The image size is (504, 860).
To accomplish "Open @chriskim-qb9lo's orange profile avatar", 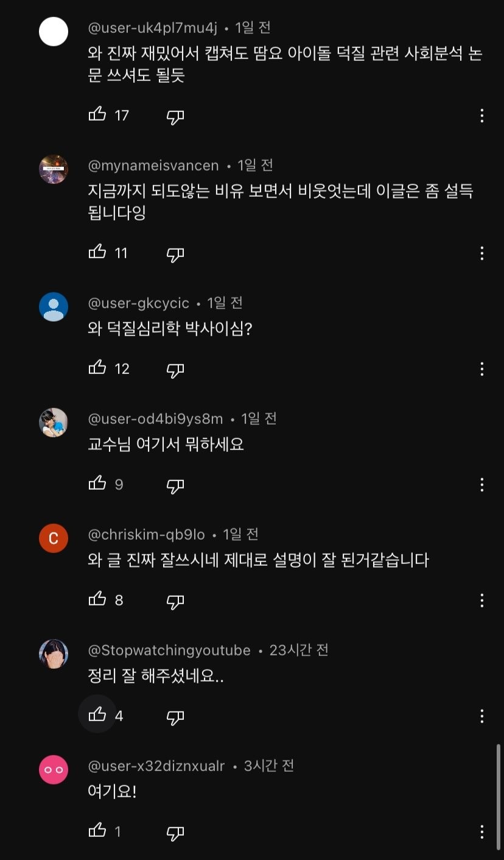I will [x=54, y=538].
